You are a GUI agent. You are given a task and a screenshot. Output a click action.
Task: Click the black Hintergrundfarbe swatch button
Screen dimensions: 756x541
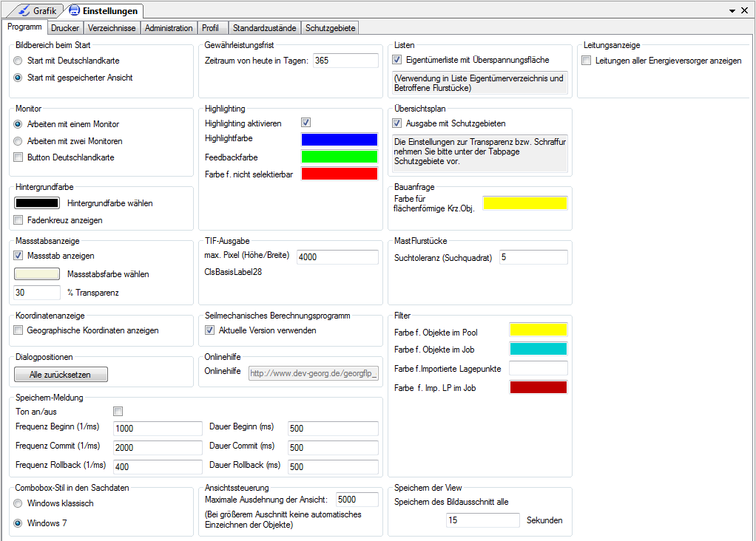(x=37, y=203)
